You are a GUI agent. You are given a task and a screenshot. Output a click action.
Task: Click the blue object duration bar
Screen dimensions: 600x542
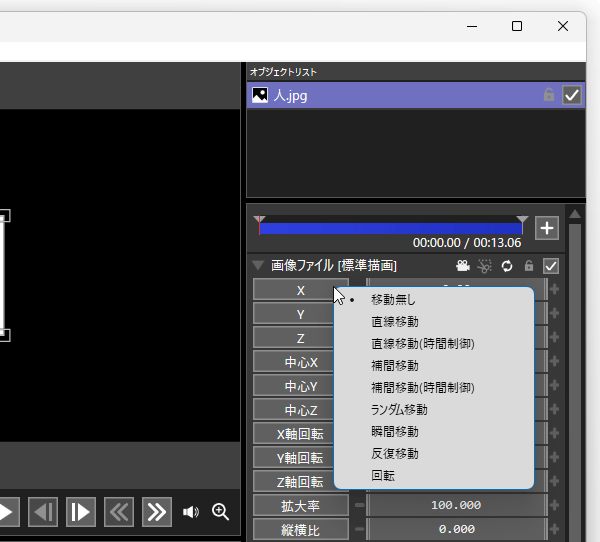(x=391, y=229)
